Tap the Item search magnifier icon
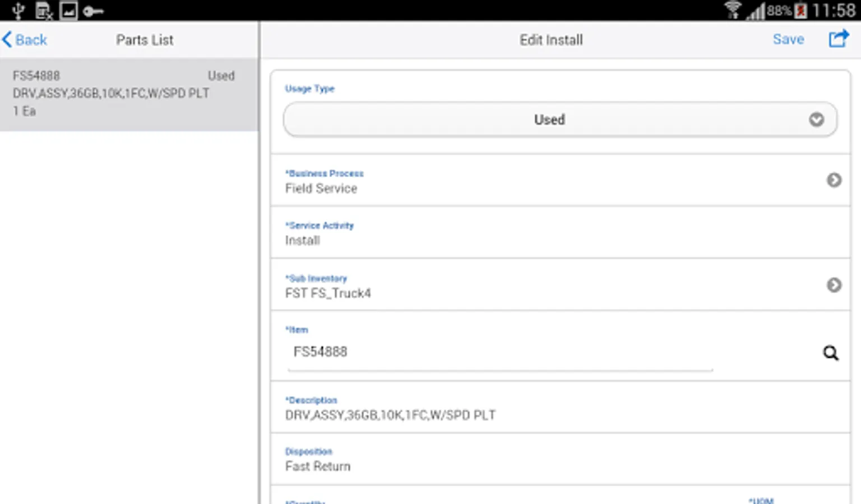Viewport: 861px width, 504px height. [x=831, y=353]
